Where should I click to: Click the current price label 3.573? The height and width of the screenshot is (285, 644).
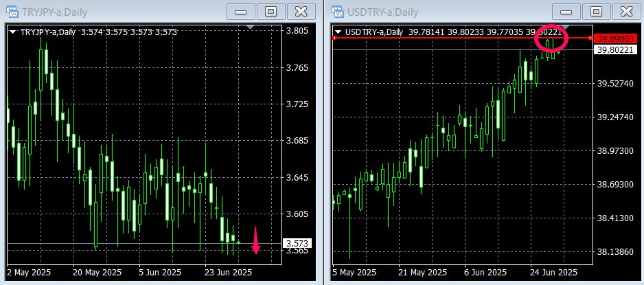(297, 244)
